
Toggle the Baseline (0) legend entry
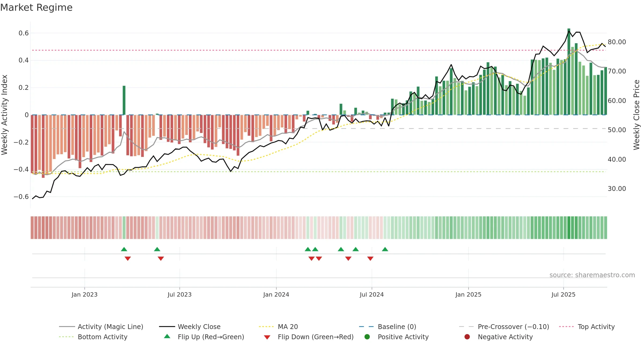coord(387,327)
